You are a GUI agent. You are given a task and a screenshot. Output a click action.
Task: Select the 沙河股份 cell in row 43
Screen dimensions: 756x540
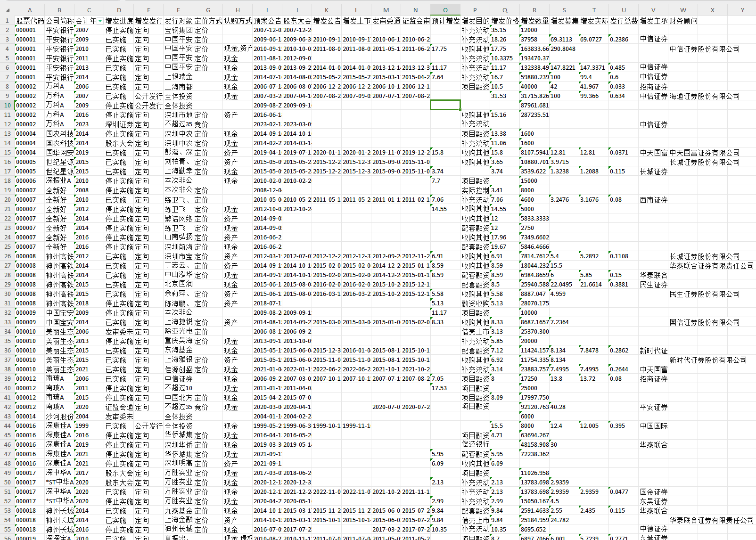59,417
